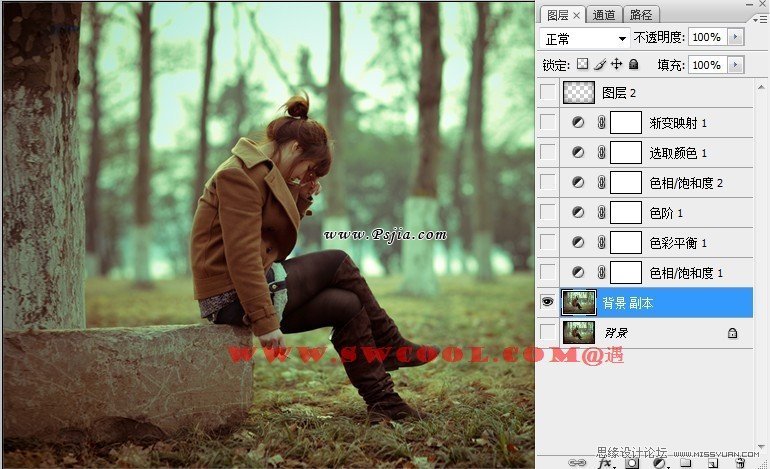
Task: Enable lock position move icon
Action: click(616, 64)
